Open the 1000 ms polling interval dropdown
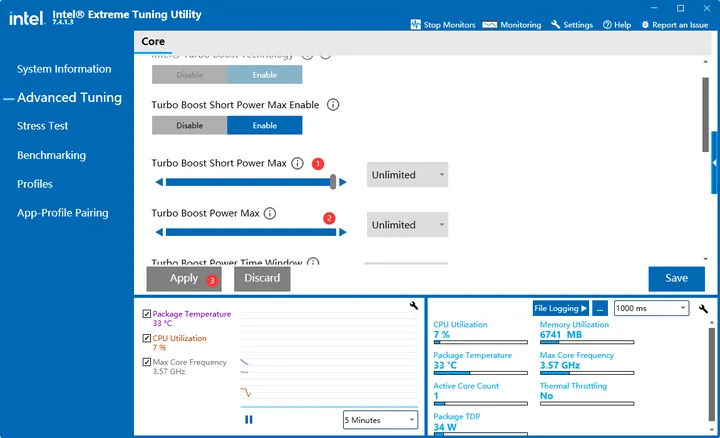 651,308
